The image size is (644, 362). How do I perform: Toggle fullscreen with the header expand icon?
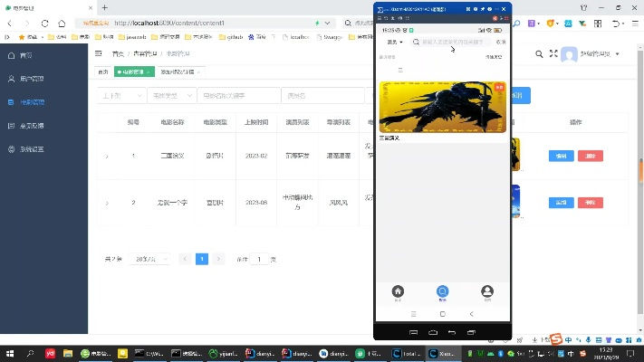552,54
